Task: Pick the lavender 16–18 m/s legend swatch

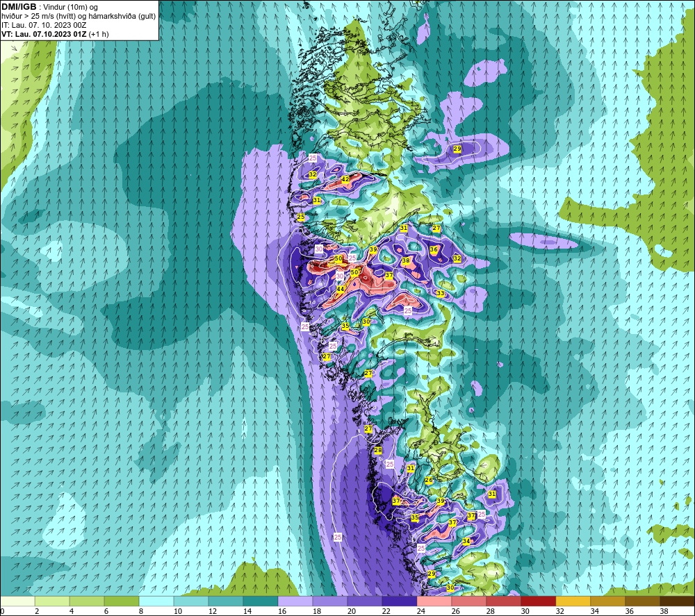Action: (295, 601)
